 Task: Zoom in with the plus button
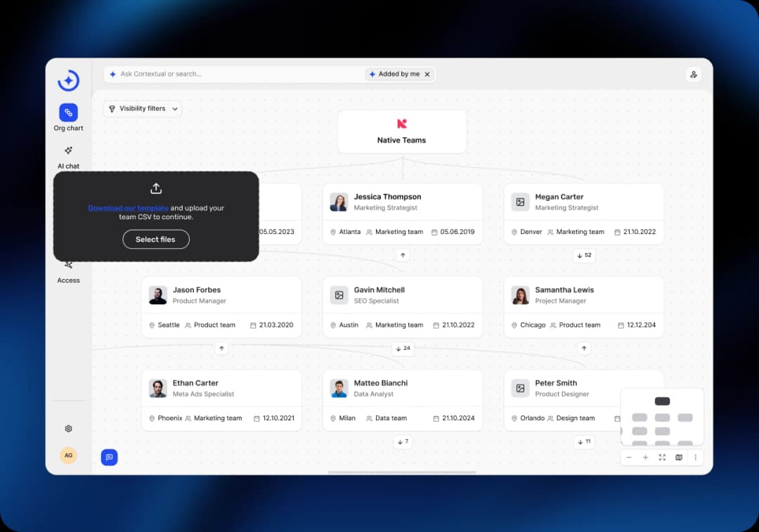[x=645, y=458]
